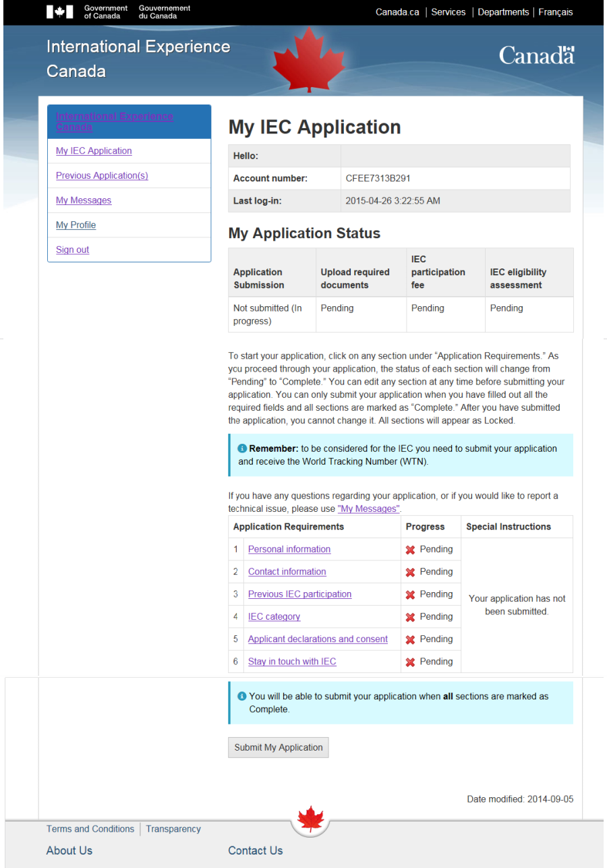
Task: Select account number CFEE7313B291
Action: tap(378, 179)
